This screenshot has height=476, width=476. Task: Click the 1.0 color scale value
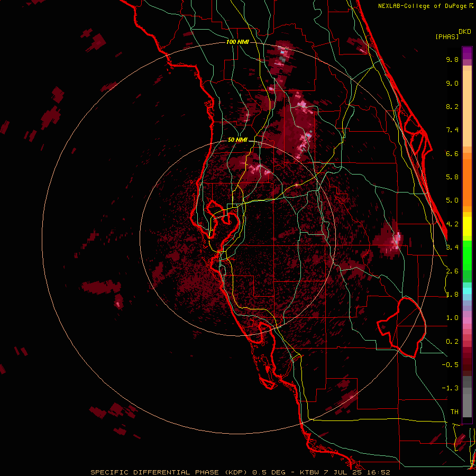coord(452,318)
